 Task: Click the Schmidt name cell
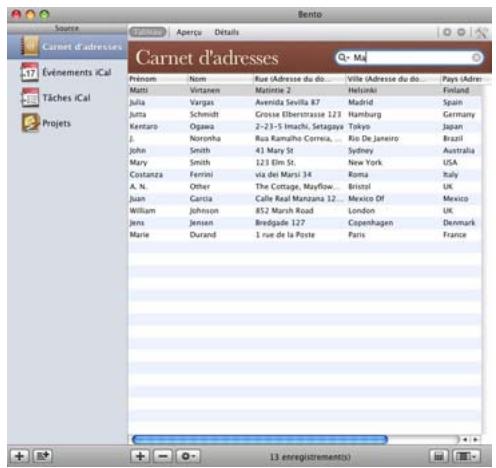[204, 114]
